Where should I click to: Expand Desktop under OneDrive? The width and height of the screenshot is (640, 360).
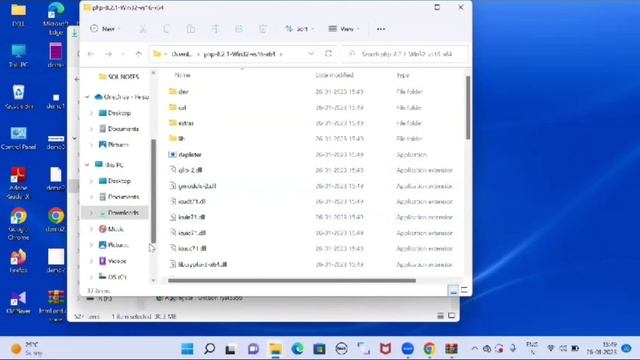coord(91,113)
